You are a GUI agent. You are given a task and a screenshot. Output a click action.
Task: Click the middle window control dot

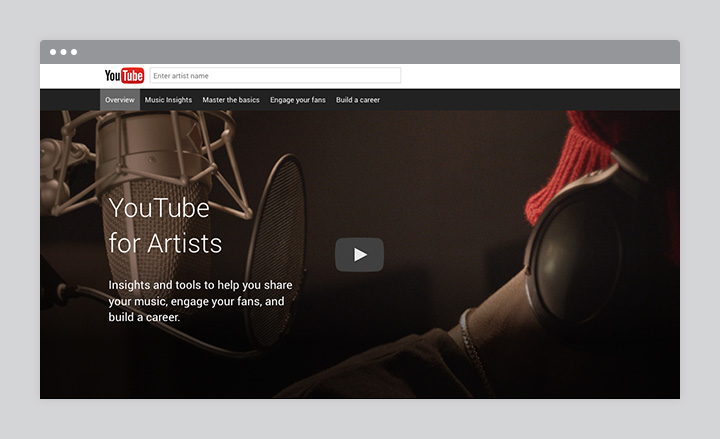63,52
